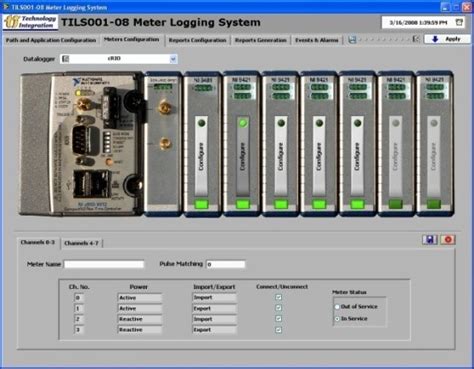Click the Meter Name input field
The width and height of the screenshot is (474, 369).
[x=104, y=264]
